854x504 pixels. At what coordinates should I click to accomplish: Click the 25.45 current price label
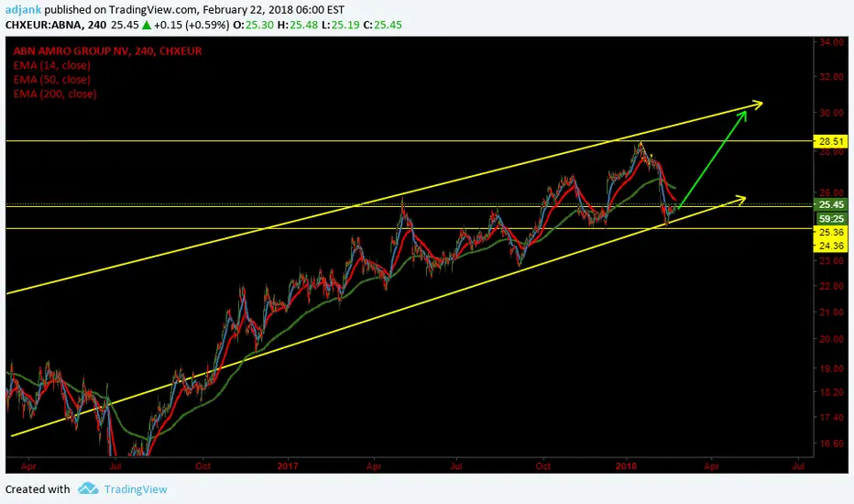(830, 204)
